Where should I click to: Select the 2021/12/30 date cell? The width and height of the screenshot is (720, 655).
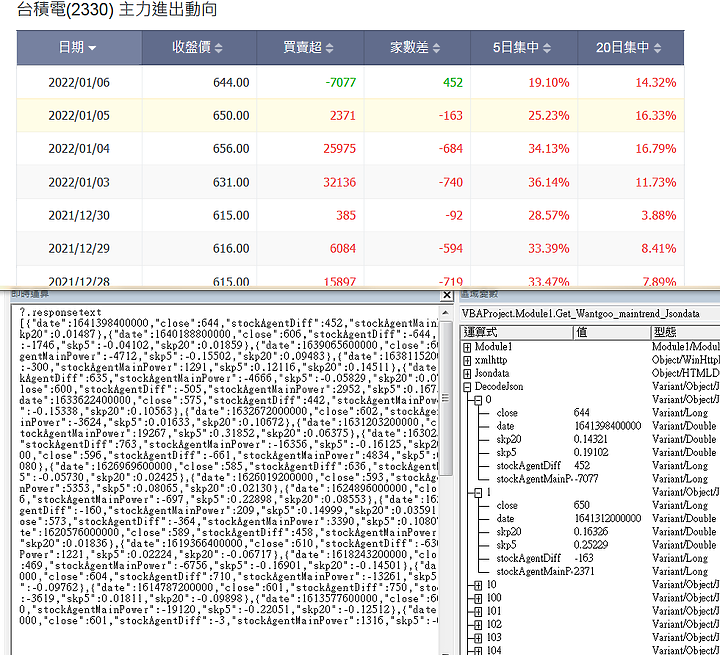click(x=79, y=215)
